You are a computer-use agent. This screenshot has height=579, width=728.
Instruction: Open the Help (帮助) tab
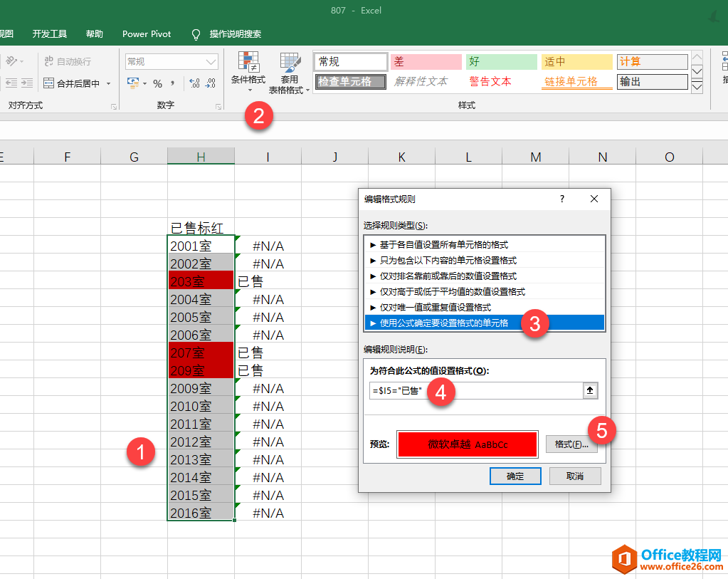(94, 34)
